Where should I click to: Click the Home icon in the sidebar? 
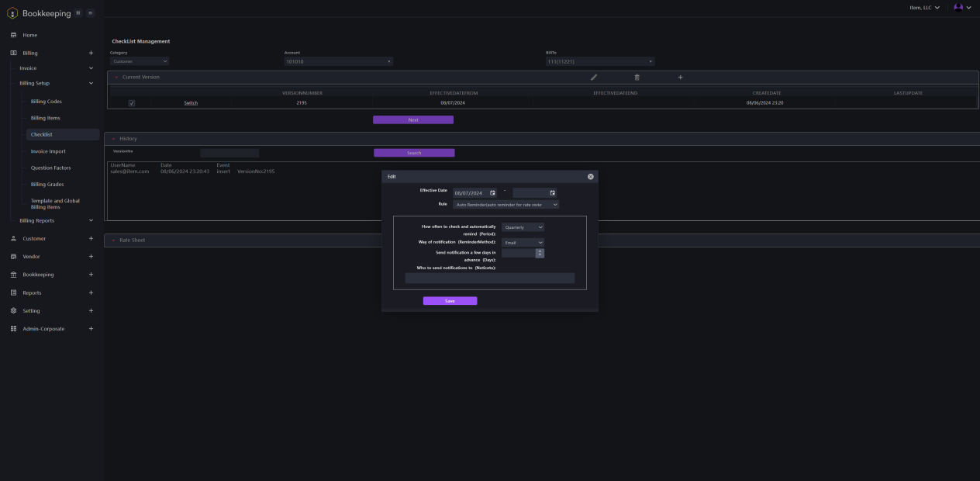(13, 35)
